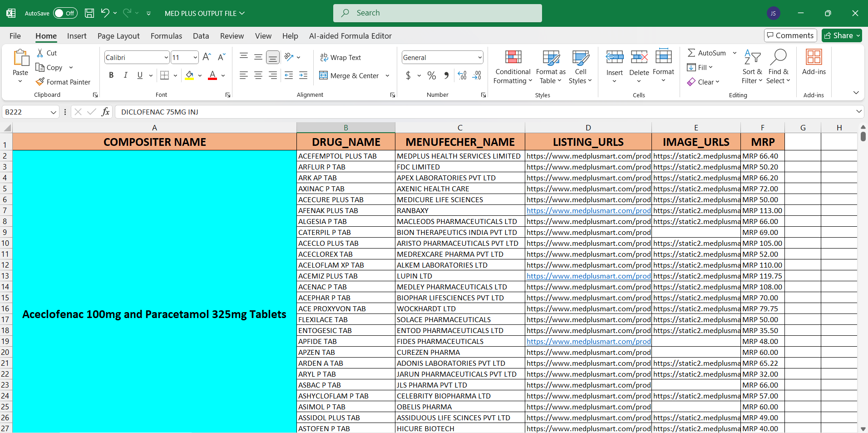Image resolution: width=868 pixels, height=433 pixels.
Task: Click Align Left icon
Action: (x=244, y=75)
